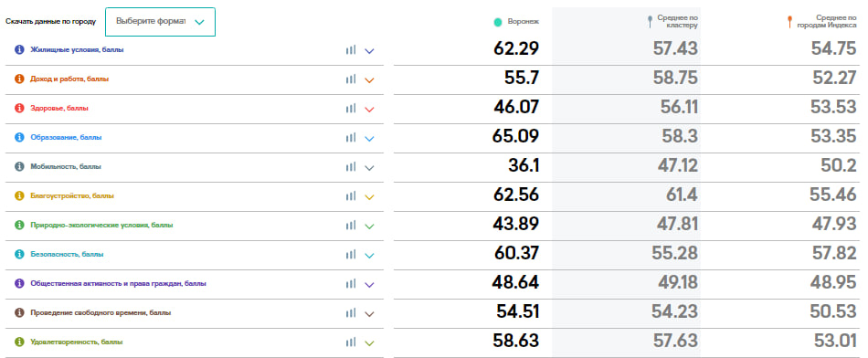Viewport: 868px width, 358px height.
Task: Select the Воронеж column header
Action: point(523,22)
